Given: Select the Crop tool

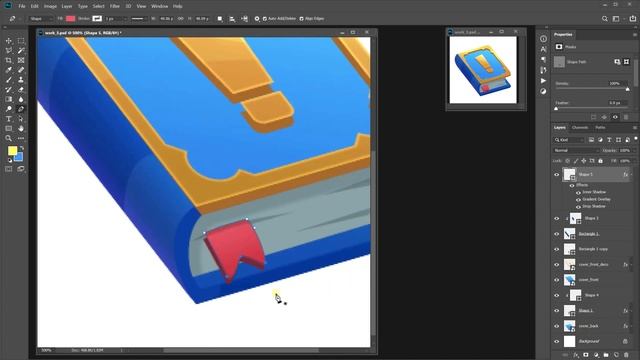Looking at the screenshot, I should point(9,60).
